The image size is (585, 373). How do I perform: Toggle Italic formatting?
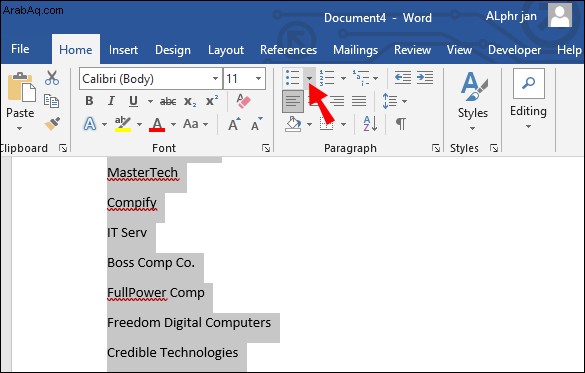[x=111, y=101]
